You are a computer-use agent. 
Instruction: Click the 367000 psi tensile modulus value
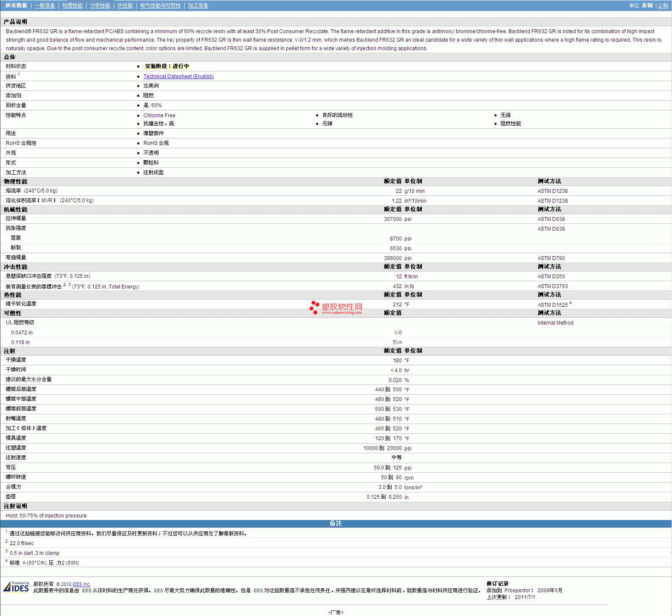(x=398, y=219)
